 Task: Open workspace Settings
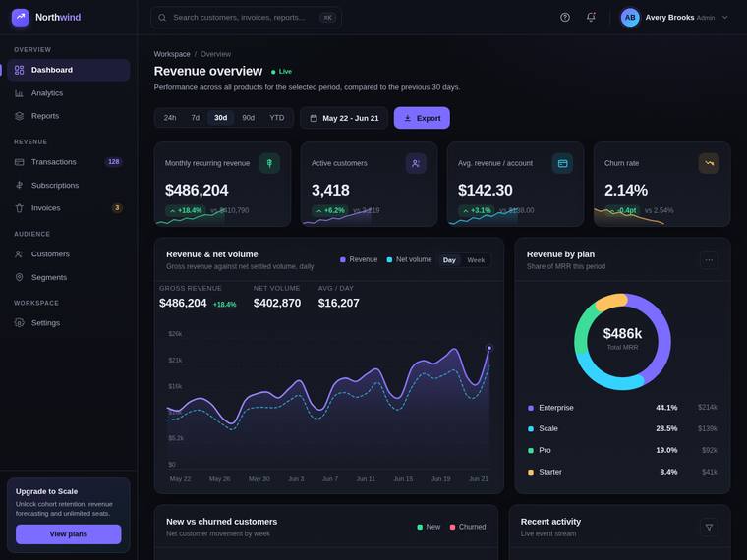(69, 323)
